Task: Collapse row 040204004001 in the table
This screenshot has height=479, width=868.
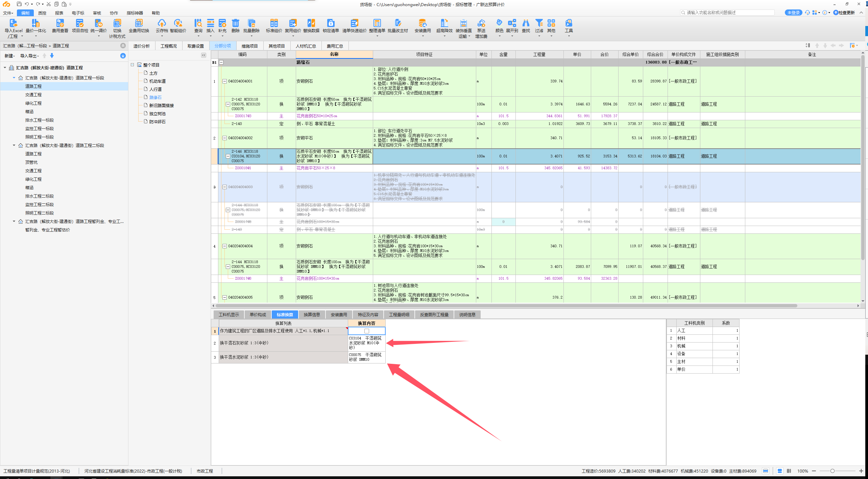Action: [x=224, y=81]
